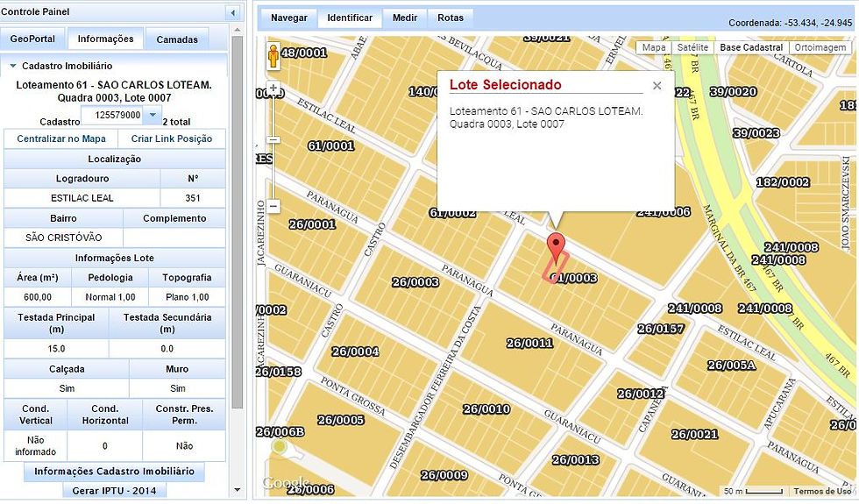Open the Medir measurement tab

click(x=405, y=18)
